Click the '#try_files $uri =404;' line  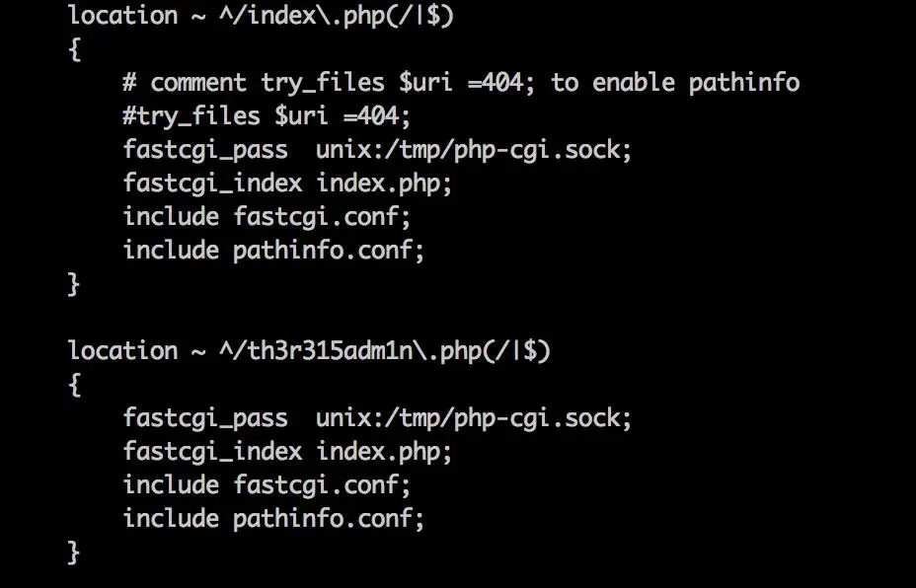point(267,116)
